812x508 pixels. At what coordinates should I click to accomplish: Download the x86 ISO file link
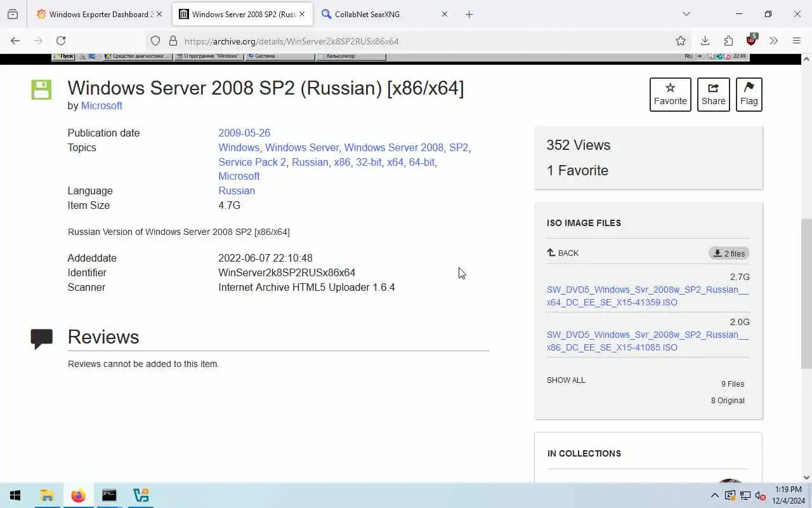(647, 341)
